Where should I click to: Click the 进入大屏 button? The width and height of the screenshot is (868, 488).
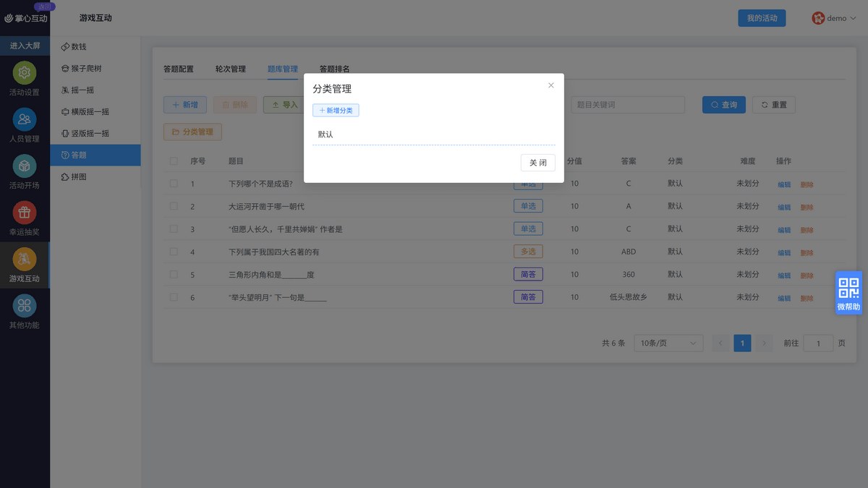coord(25,46)
